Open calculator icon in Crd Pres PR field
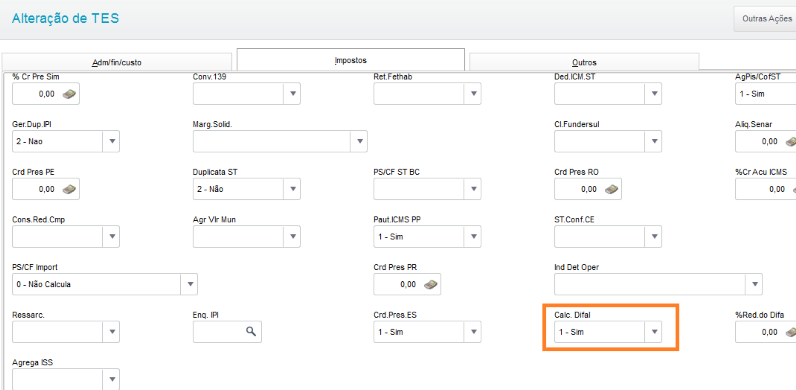Screen dimensions: 796x390 (x=430, y=284)
